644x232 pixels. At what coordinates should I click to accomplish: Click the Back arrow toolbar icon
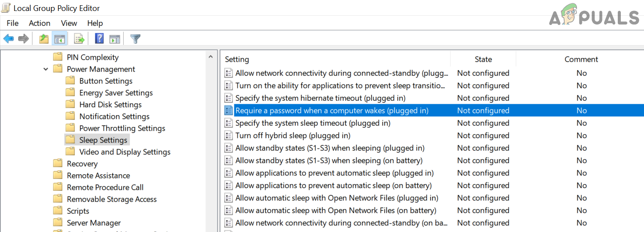pos(8,39)
